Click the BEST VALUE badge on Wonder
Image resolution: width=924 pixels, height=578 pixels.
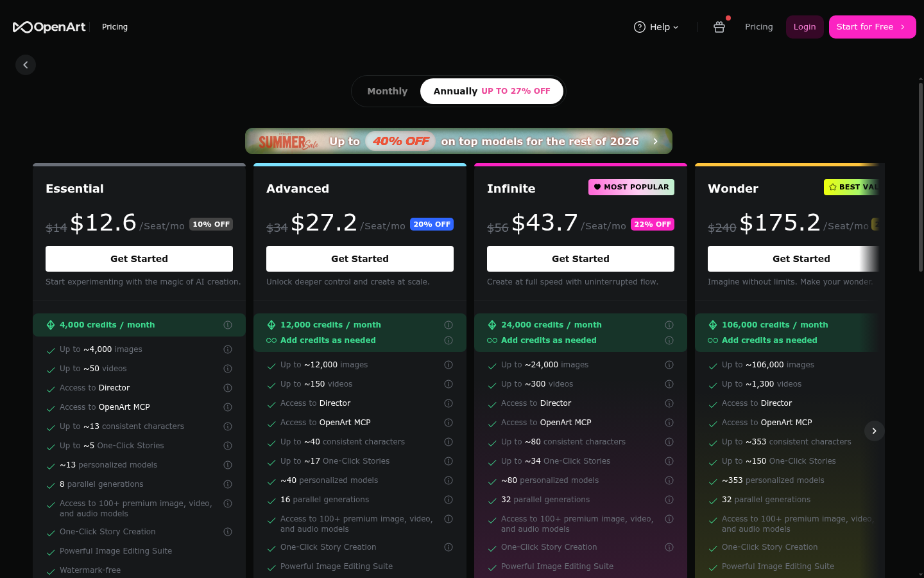pyautogui.click(x=851, y=187)
